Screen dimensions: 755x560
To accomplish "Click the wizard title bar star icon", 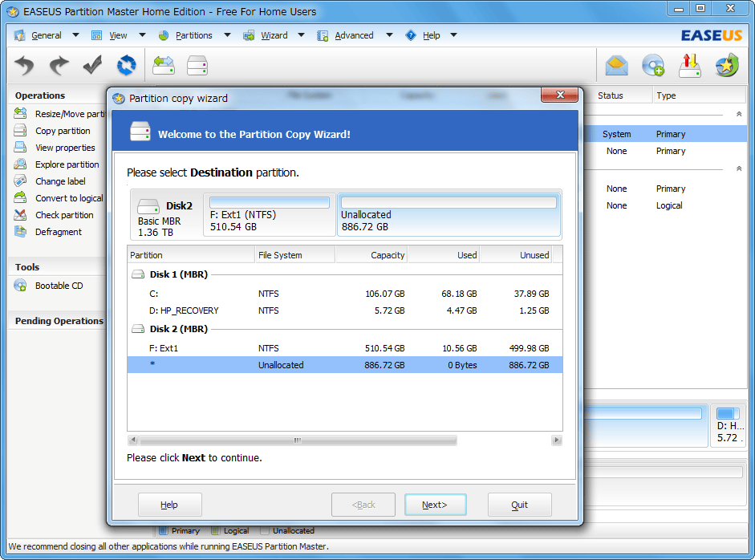I will tap(119, 98).
